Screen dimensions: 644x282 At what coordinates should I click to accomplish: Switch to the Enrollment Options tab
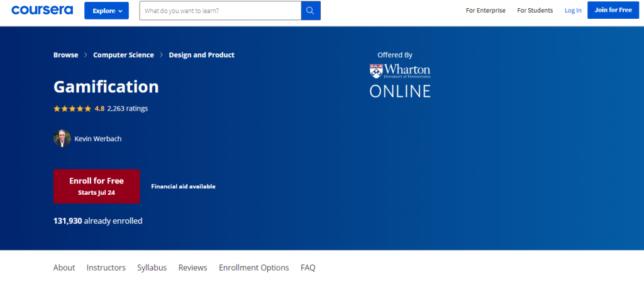(254, 268)
